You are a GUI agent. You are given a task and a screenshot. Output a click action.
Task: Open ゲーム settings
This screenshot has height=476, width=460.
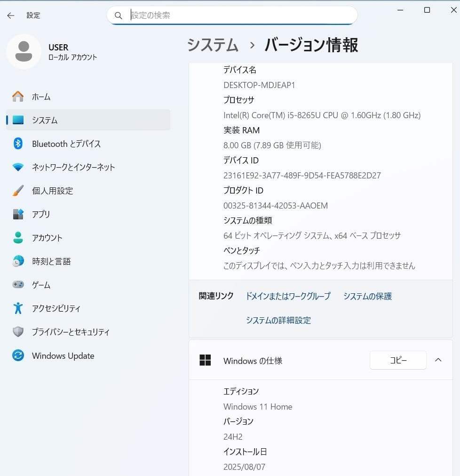(41, 285)
